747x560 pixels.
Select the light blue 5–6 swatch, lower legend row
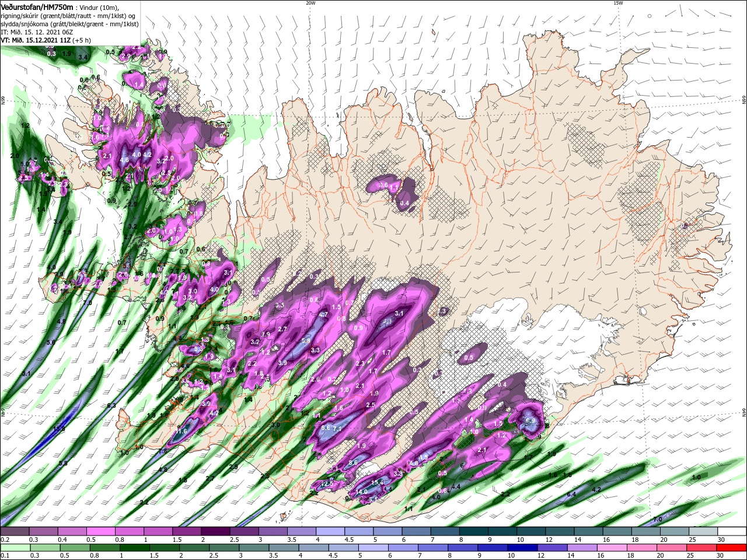pos(373,548)
